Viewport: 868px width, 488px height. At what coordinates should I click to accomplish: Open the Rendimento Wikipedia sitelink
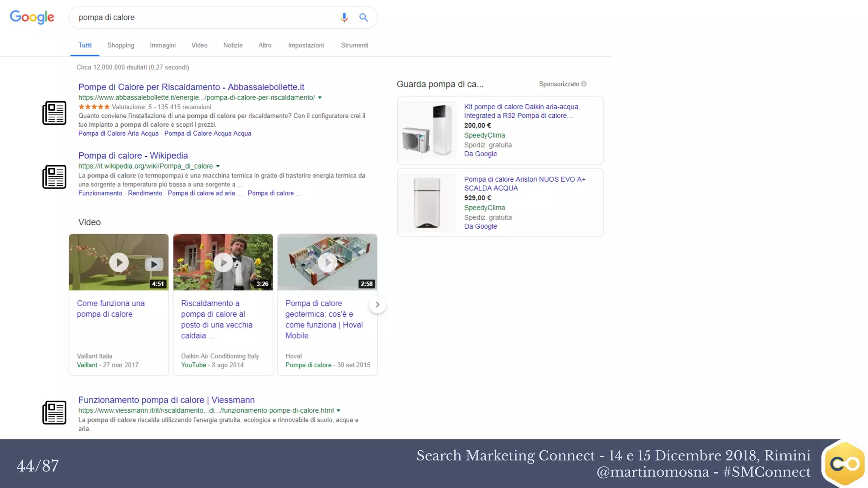[145, 193]
